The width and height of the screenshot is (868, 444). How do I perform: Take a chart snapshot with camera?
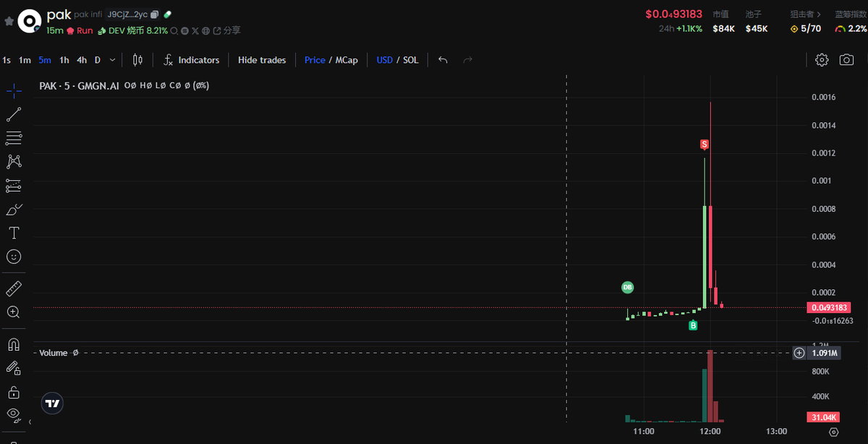(x=846, y=60)
